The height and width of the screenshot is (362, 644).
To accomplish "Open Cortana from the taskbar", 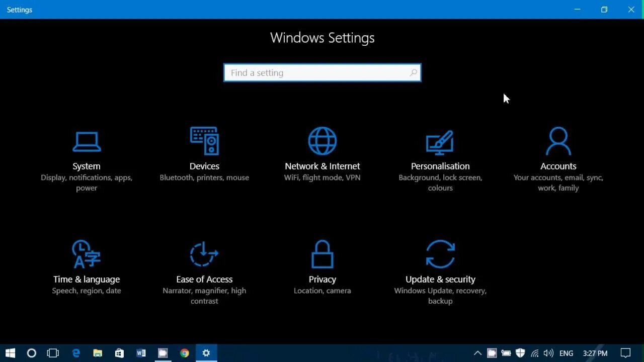I will click(31, 353).
